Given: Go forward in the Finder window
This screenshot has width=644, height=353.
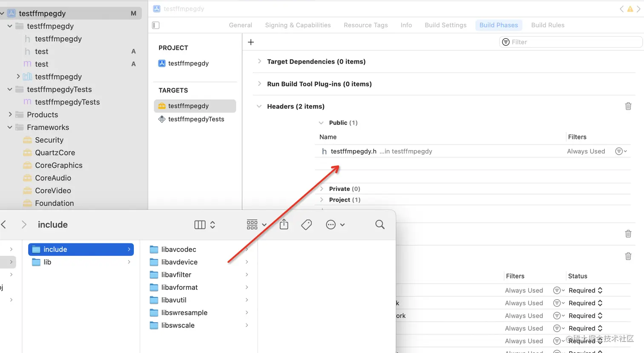Looking at the screenshot, I should [24, 225].
